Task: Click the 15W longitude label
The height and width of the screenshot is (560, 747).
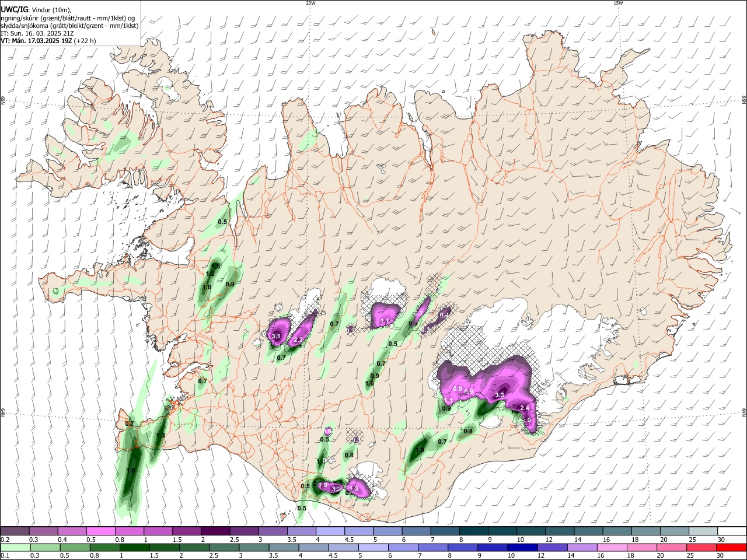Action: 618,3
